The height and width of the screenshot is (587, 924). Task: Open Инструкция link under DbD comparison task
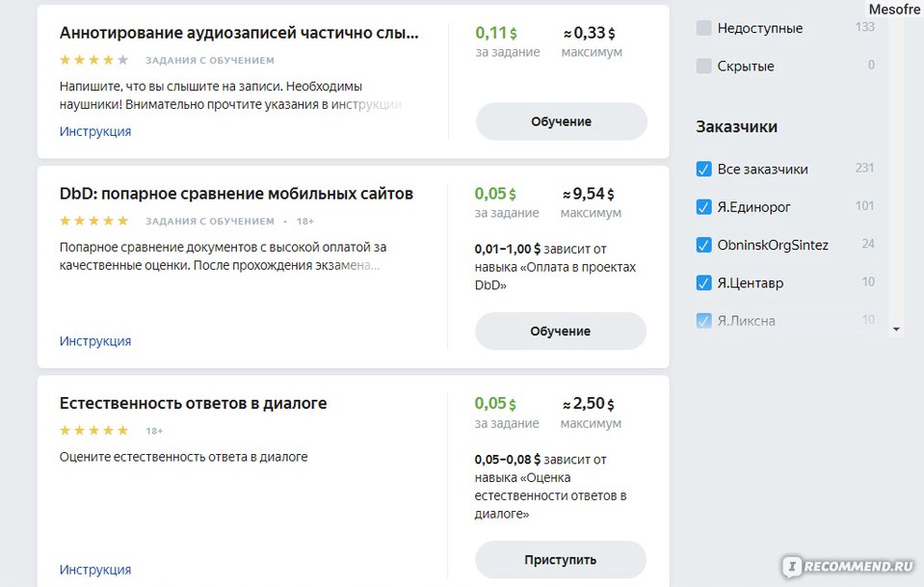(95, 341)
